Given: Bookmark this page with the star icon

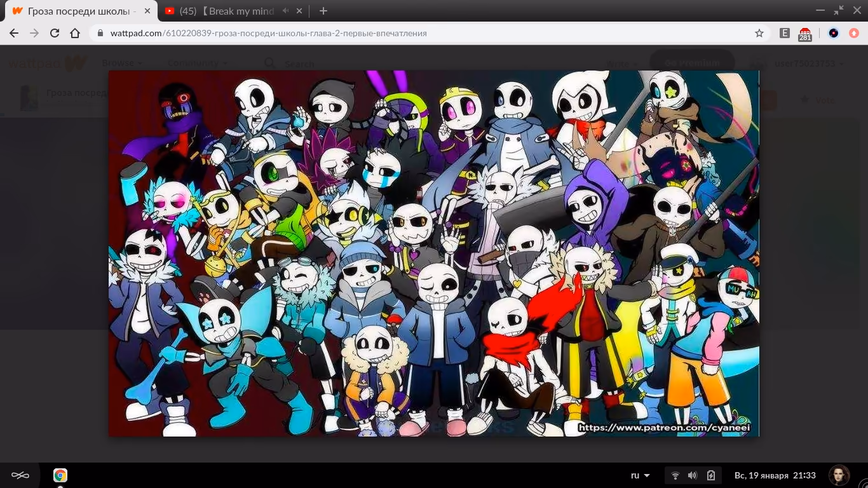Looking at the screenshot, I should click(759, 33).
